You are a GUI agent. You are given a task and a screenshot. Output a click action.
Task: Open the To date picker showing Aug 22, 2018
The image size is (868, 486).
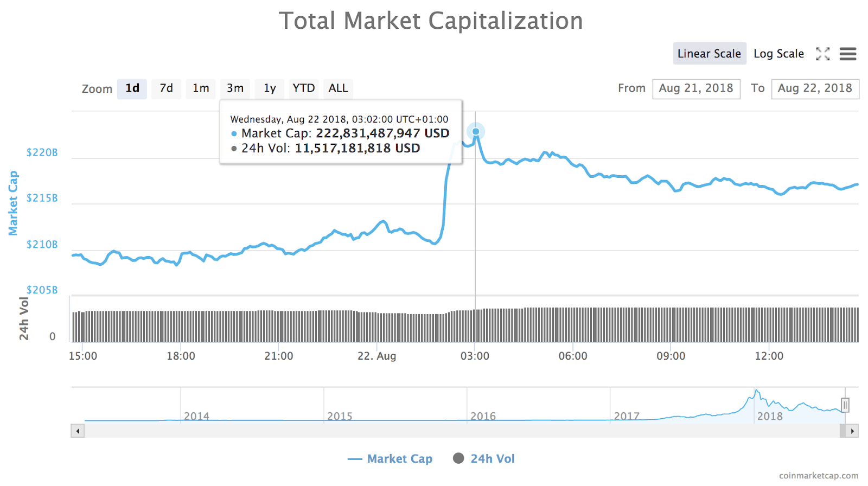(x=815, y=88)
